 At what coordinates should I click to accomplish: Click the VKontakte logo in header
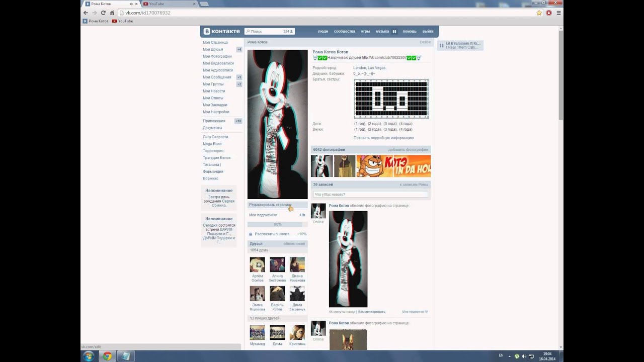222,31
